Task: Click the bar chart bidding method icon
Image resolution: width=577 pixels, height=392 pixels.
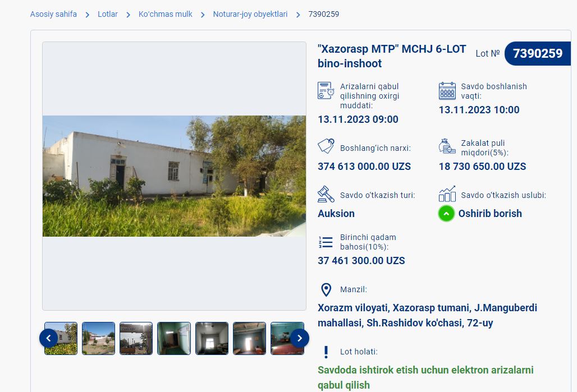Action: pos(447,194)
